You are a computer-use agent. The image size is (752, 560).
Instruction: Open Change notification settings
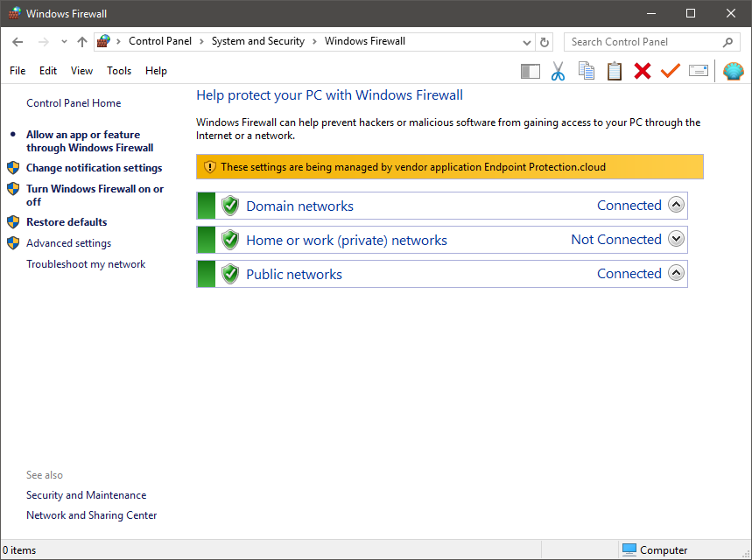(x=94, y=168)
